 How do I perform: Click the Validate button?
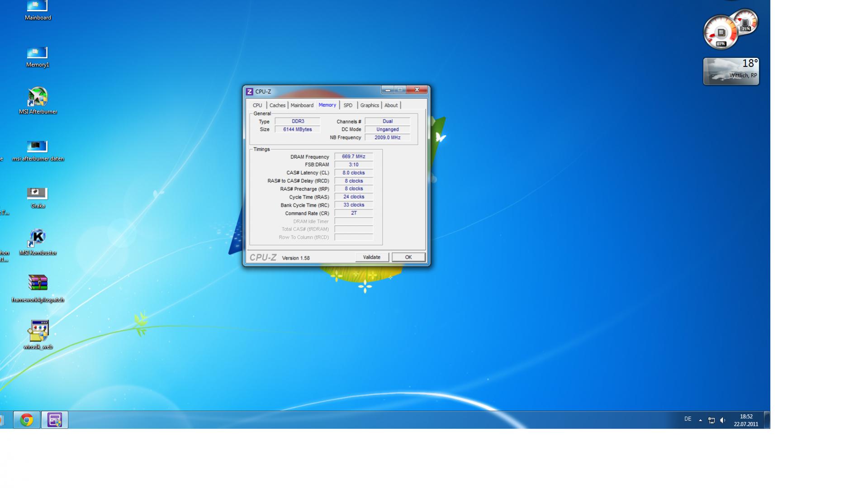pyautogui.click(x=372, y=257)
